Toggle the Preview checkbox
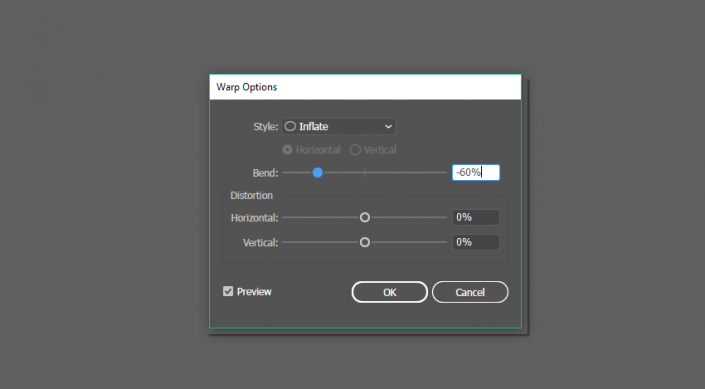Image resolution: width=705 pixels, height=389 pixels. click(228, 291)
